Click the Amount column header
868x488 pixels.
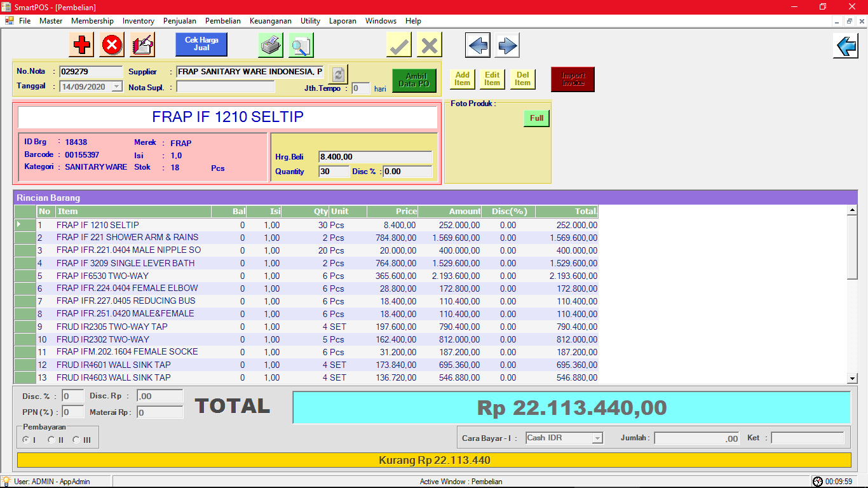click(449, 212)
